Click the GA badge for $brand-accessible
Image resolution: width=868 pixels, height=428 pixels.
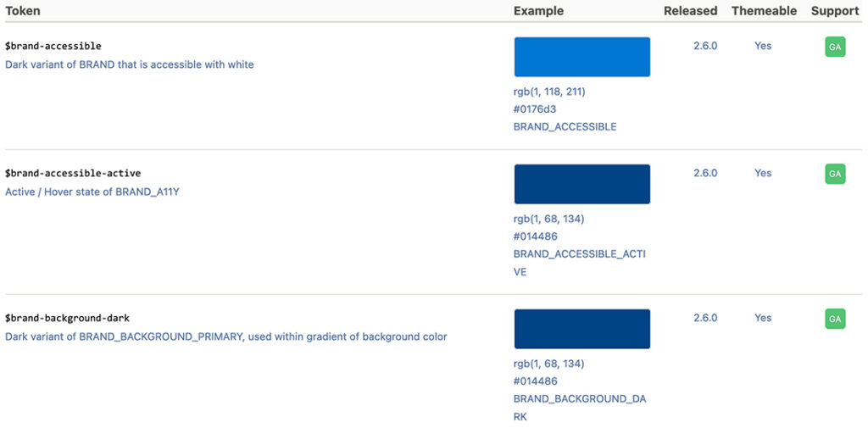point(835,47)
